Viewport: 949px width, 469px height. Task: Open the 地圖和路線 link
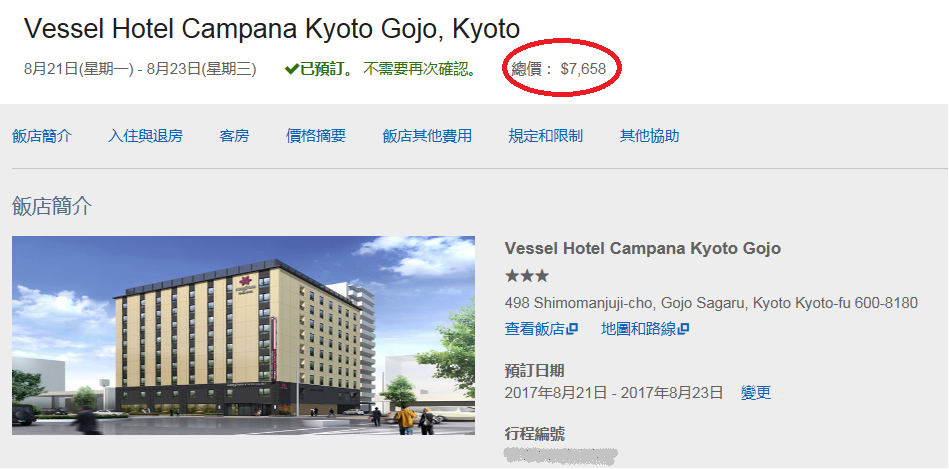point(639,329)
